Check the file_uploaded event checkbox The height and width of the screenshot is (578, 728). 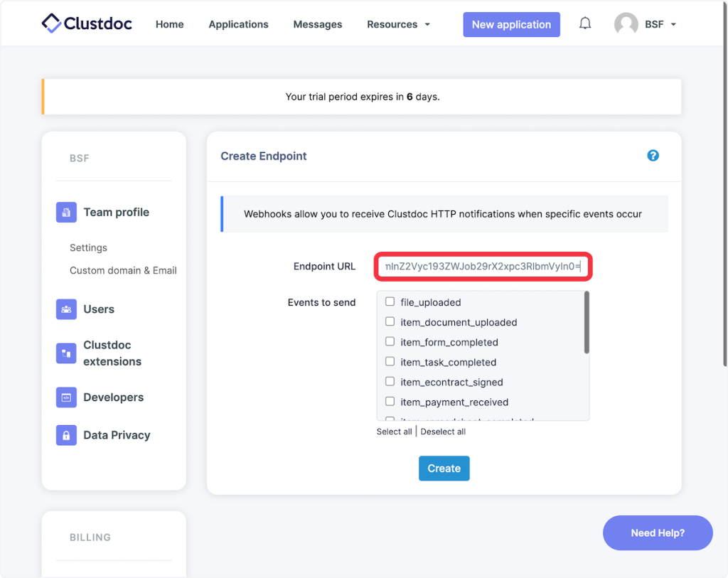click(x=390, y=302)
